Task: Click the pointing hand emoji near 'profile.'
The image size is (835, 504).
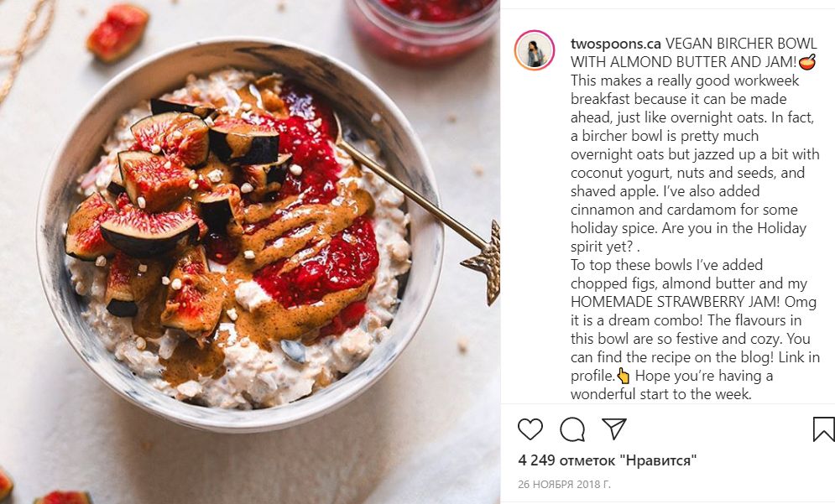Action: 623,377
